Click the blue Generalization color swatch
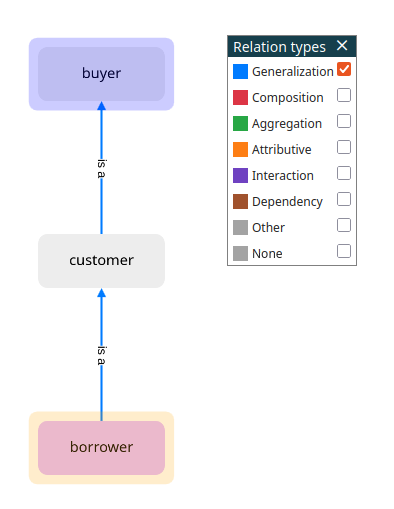This screenshot has width=394, height=509. [x=240, y=72]
